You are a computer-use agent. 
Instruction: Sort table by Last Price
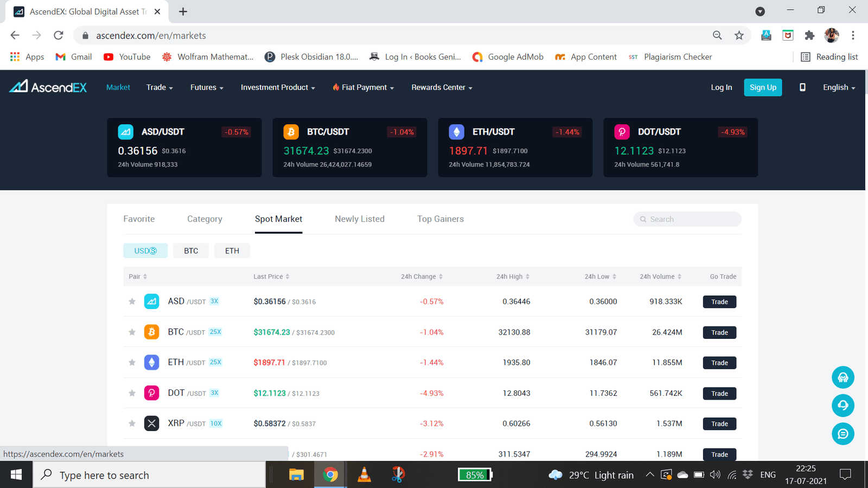tap(271, 277)
